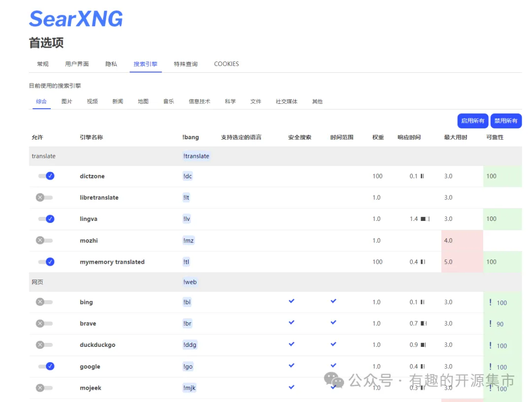
Task: Click bing's safe search checkmark
Action: tap(292, 301)
